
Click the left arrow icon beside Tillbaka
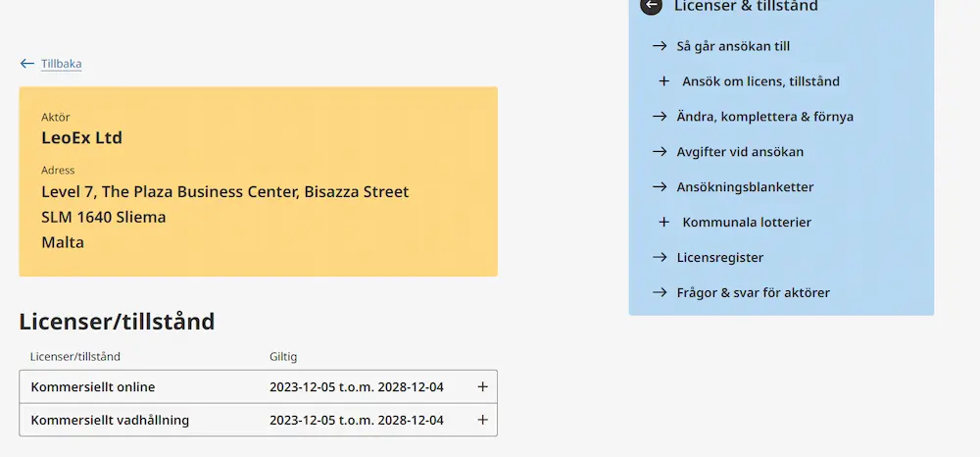[26, 63]
